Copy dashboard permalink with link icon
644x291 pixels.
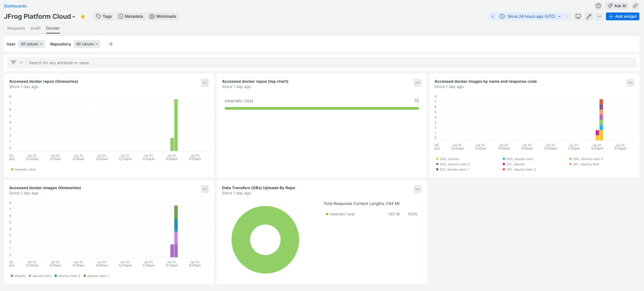click(x=635, y=5)
